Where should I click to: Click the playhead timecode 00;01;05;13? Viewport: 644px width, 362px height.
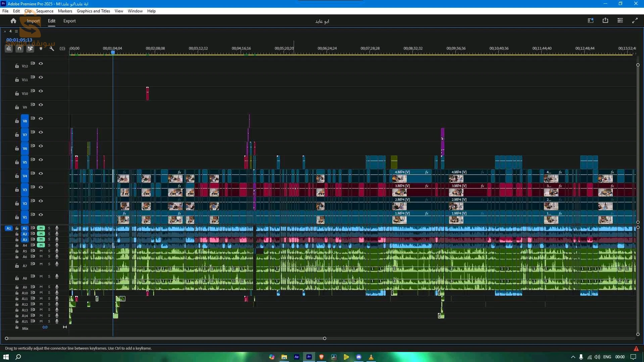click(19, 40)
